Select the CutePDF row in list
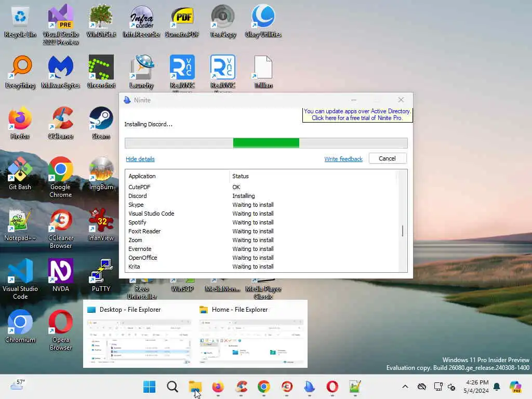This screenshot has width=532, height=399. (x=261, y=187)
